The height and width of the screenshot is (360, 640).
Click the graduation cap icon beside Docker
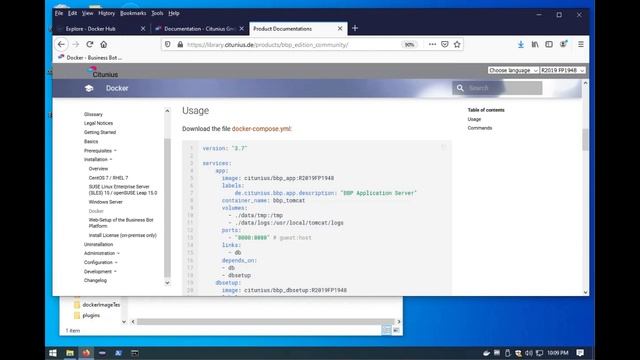(x=89, y=88)
